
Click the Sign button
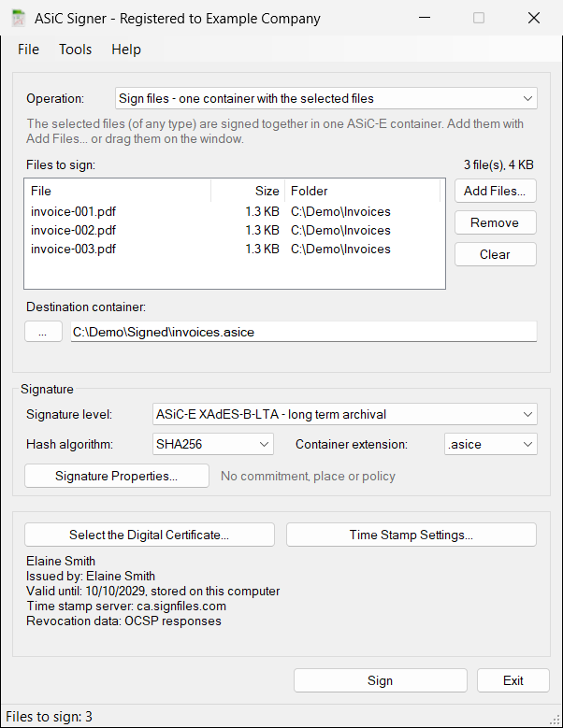click(380, 680)
